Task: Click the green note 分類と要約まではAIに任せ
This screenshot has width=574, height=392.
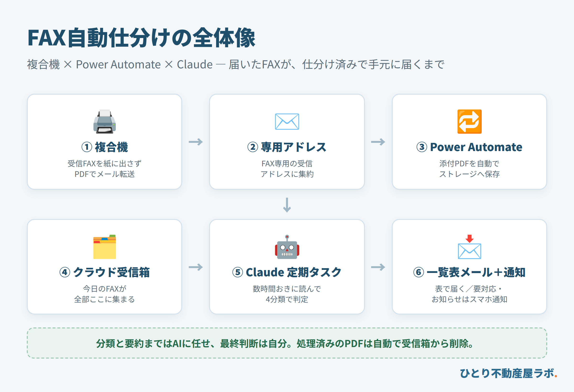Action: point(287,343)
